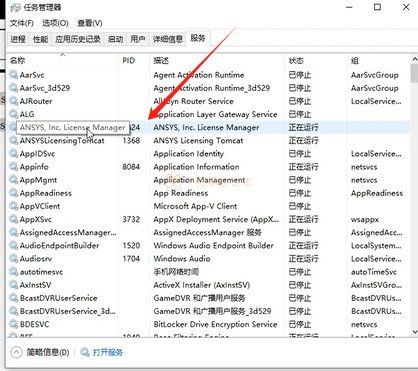Switch to the 性能 tab
Image resolution: width=418 pixels, height=371 pixels.
[40, 39]
